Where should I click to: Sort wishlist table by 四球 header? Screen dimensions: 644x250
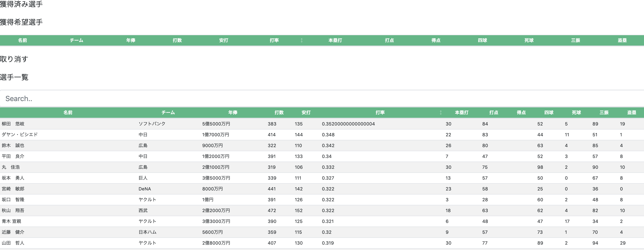pyautogui.click(x=483, y=40)
